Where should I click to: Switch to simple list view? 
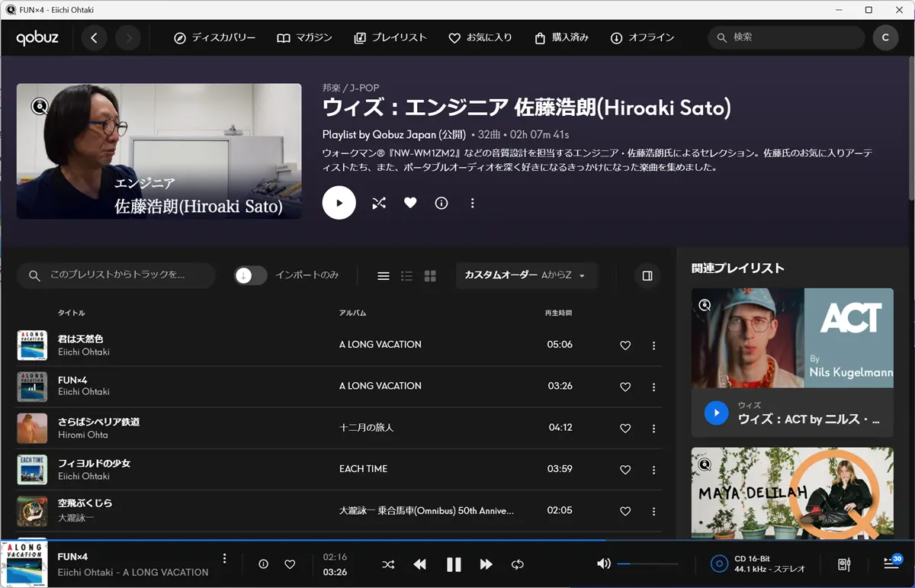pyautogui.click(x=384, y=276)
